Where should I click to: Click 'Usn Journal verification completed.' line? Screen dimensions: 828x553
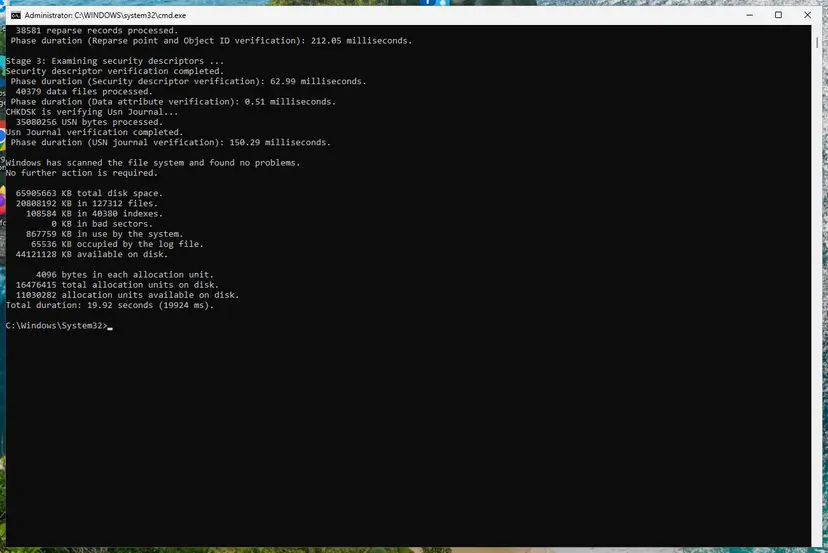point(95,132)
